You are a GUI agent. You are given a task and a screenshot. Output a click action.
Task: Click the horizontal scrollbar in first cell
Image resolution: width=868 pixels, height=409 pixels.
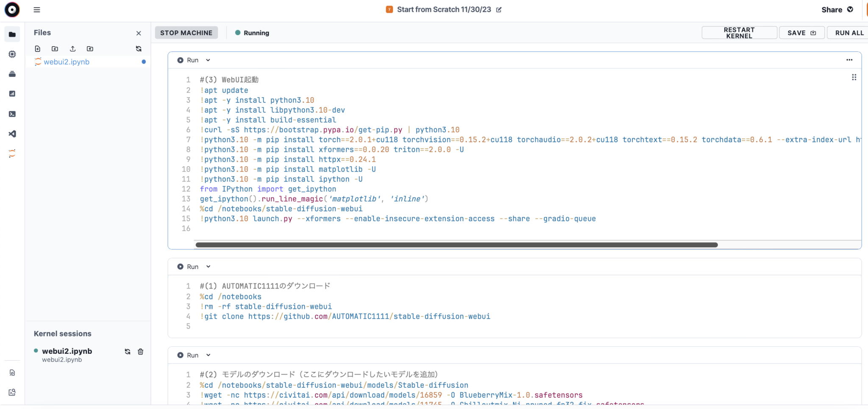tap(456, 245)
